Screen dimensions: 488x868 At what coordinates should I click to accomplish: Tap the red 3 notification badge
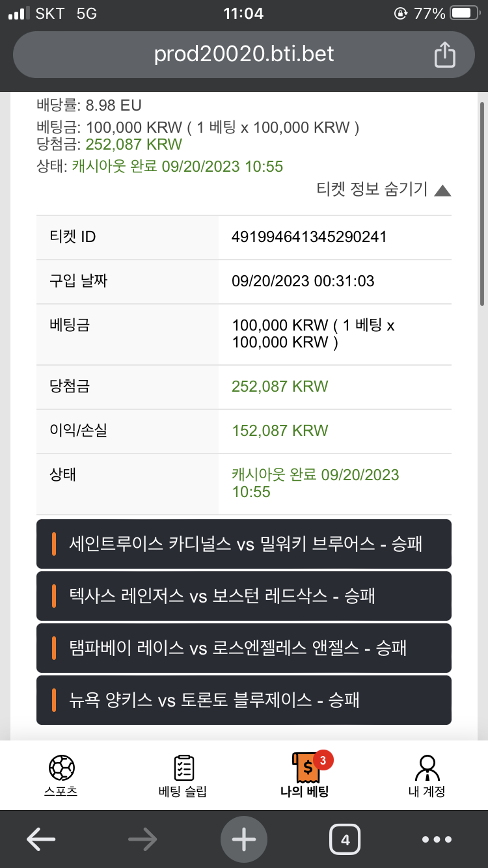coord(323,759)
